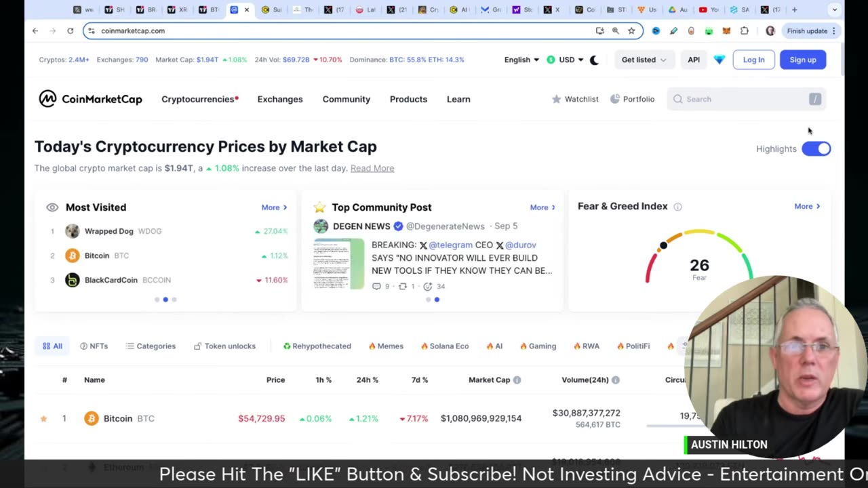
Task: Click the Fear & Greed Index info icon
Action: click(677, 207)
